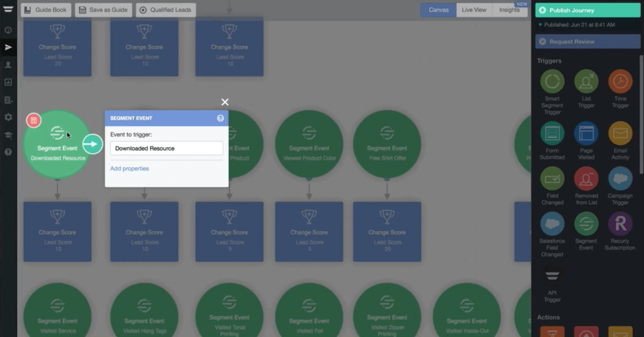Open help in the Segment Event popup
Image resolution: width=644 pixels, height=337 pixels.
click(x=220, y=118)
